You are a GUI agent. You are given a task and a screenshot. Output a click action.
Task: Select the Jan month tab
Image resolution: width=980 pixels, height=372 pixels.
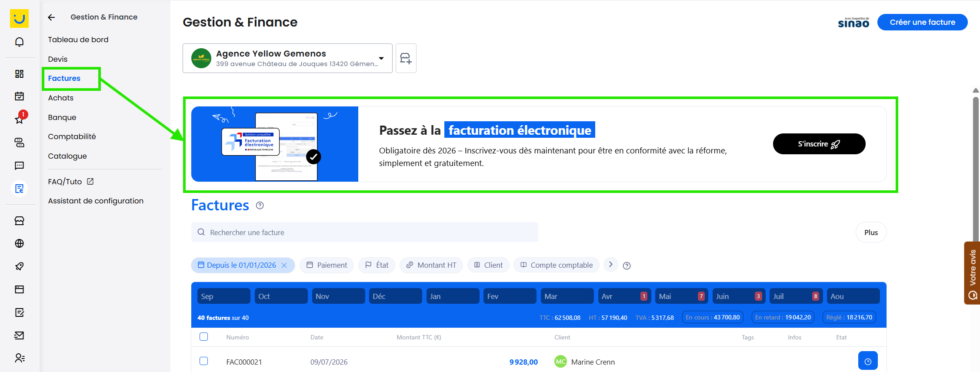click(x=453, y=296)
